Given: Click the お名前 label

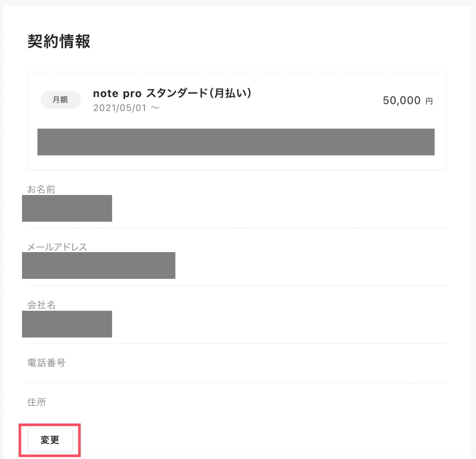Looking at the screenshot, I should (41, 189).
